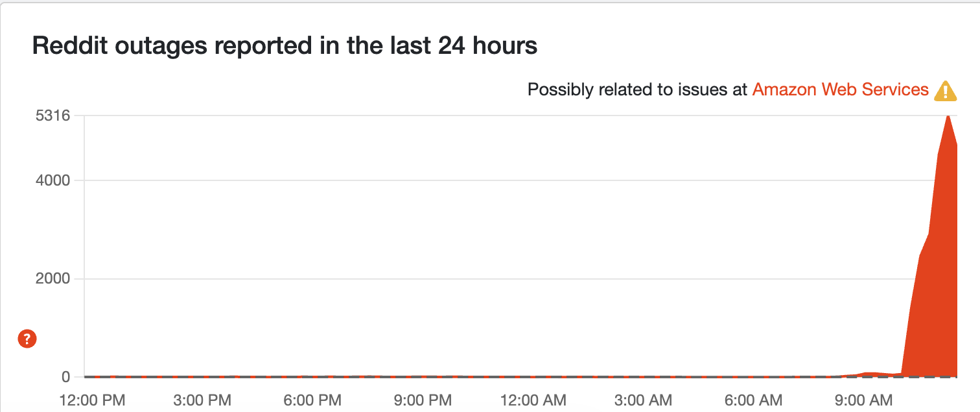The height and width of the screenshot is (412, 980).
Task: Click the "Possibly related to issues at" text
Action: tap(638, 90)
